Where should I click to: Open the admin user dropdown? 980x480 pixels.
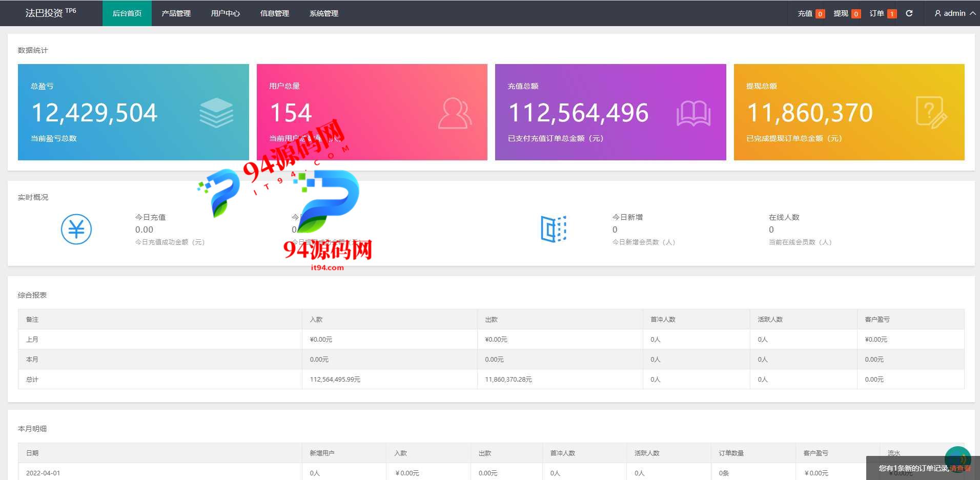tap(955, 13)
